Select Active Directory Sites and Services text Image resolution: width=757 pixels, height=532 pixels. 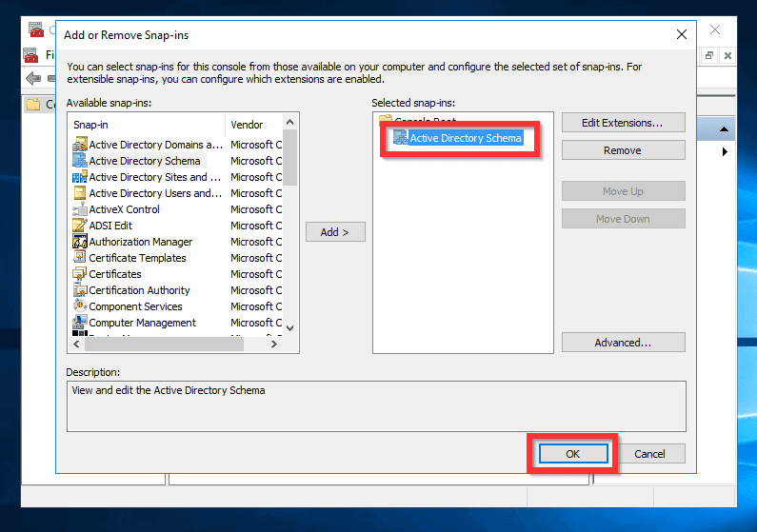click(154, 177)
